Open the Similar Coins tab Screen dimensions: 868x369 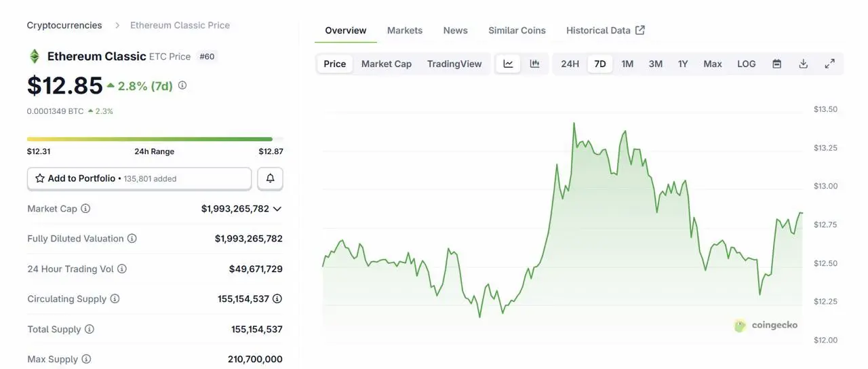pos(517,31)
